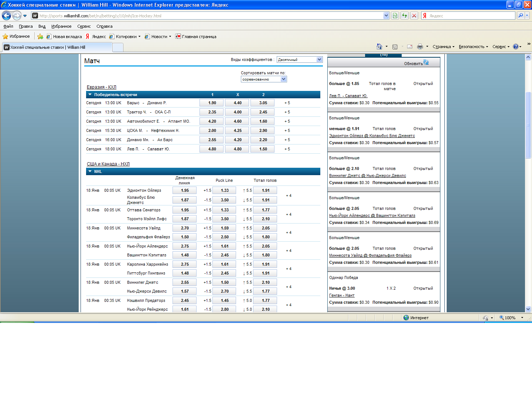The width and height of the screenshot is (532, 419).
Task: Collapse the Победитель встречи section
Action: [90, 95]
